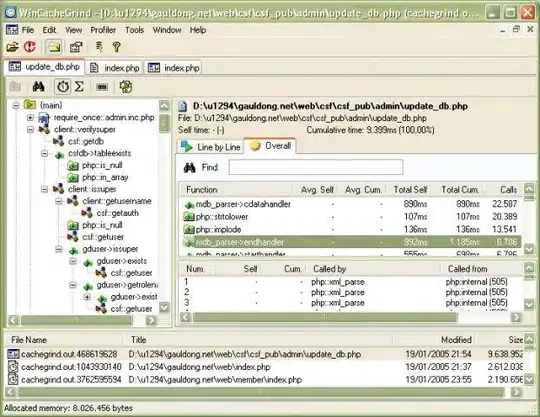Collapse the {main} tree node
This screenshot has height=417, width=540.
click(16, 105)
